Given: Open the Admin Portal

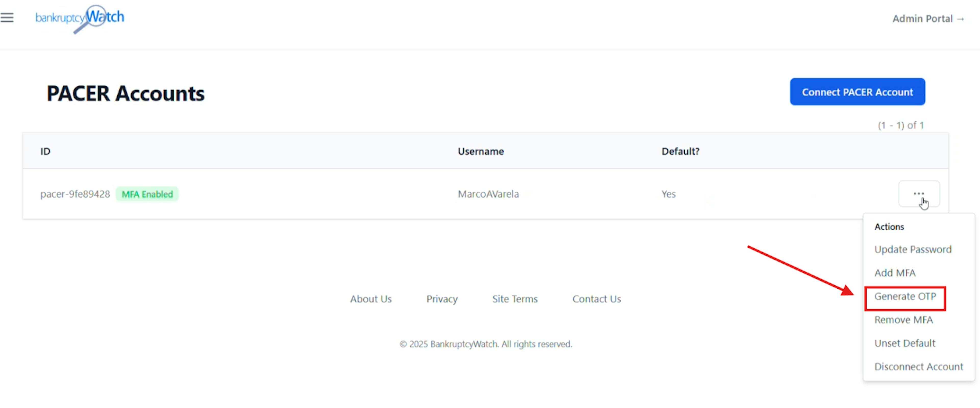Looking at the screenshot, I should 928,18.
